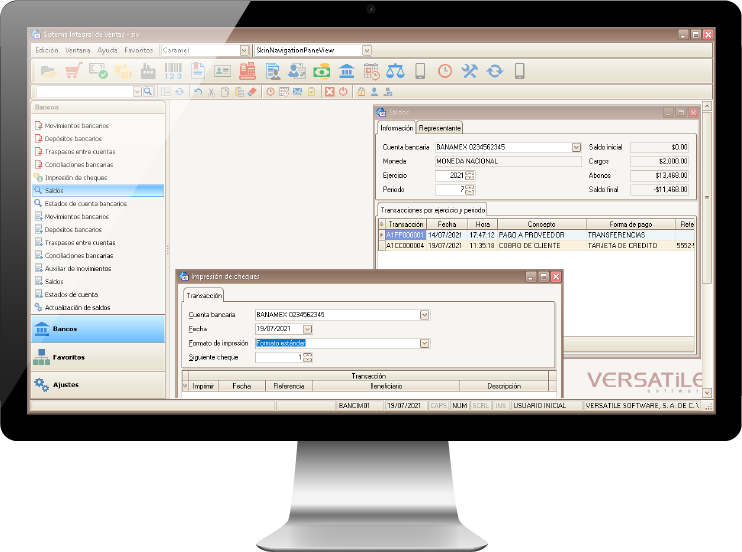Open the two people contacts icon
The image size is (742, 552).
297,71
